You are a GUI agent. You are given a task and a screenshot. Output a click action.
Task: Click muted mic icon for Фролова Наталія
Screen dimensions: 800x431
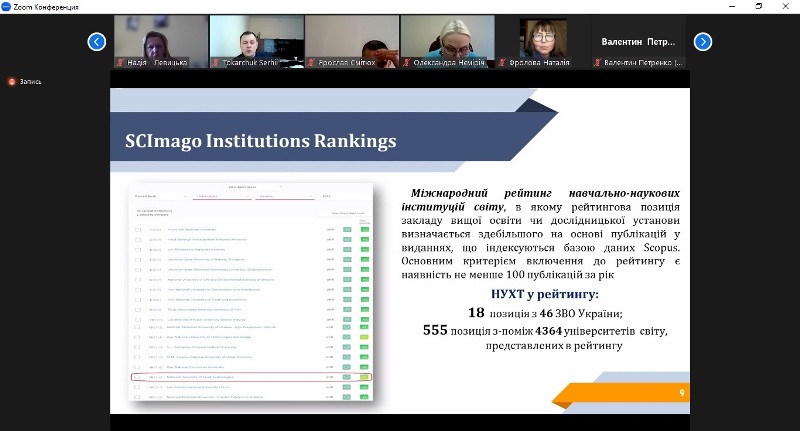tap(503, 63)
